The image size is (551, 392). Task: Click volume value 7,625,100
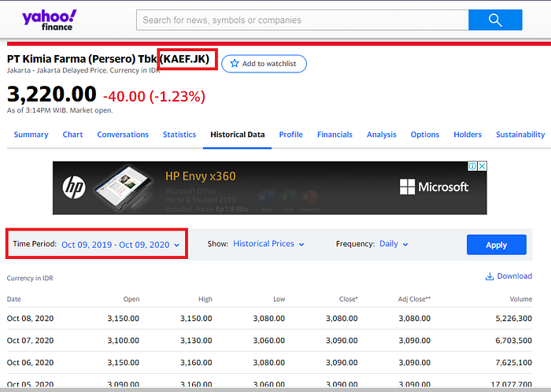(513, 363)
